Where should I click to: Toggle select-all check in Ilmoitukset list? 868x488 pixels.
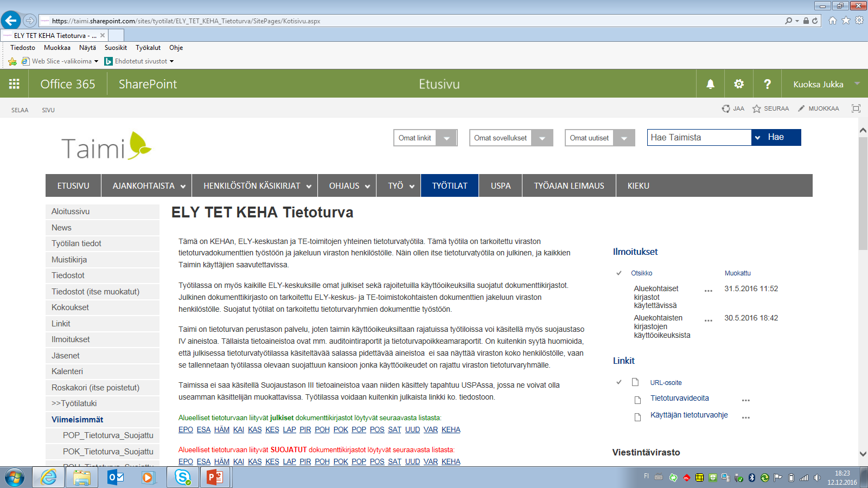619,273
